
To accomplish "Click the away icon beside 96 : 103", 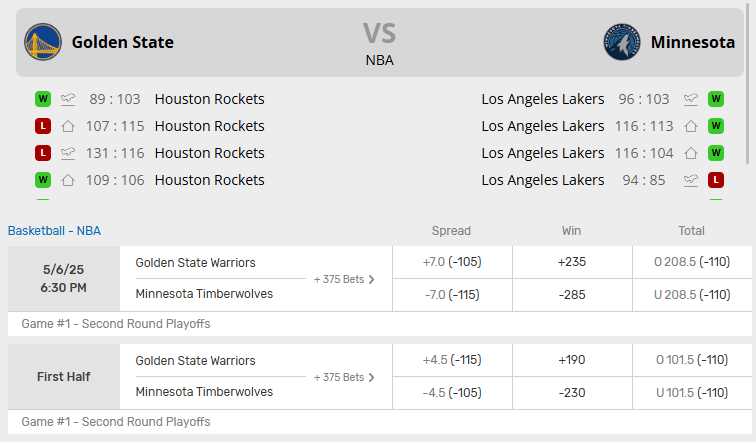I will tap(690, 99).
